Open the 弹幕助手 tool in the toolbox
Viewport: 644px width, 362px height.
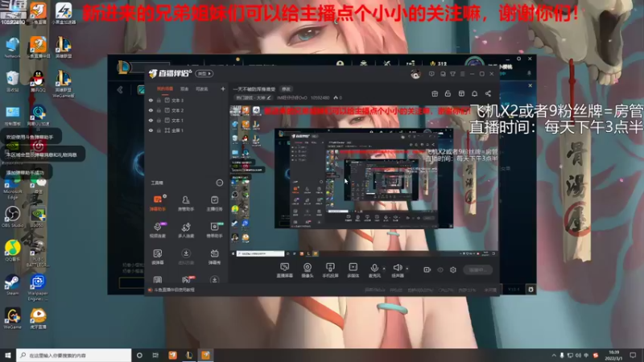(x=157, y=203)
